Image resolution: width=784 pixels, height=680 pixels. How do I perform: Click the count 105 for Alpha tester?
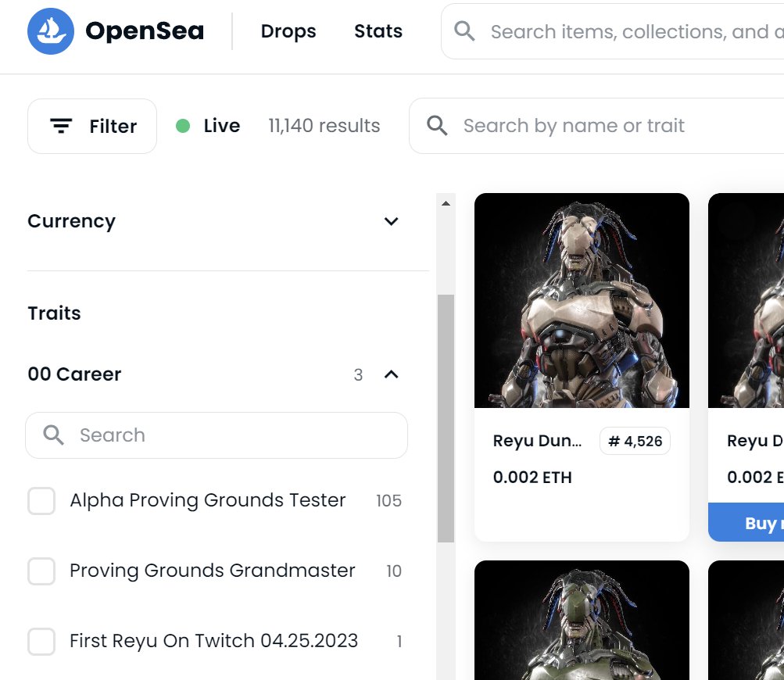point(388,501)
